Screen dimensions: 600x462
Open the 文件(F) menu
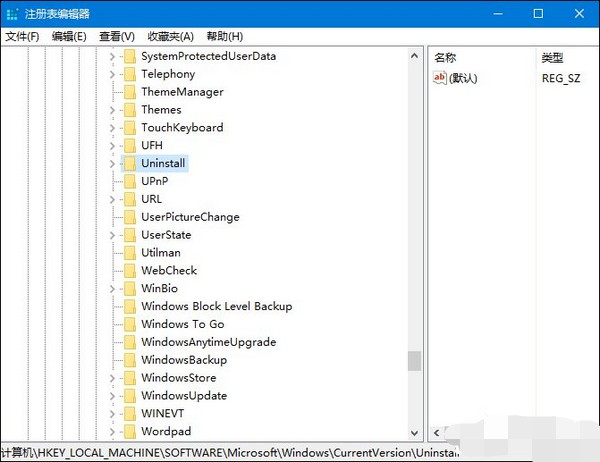tap(22, 36)
